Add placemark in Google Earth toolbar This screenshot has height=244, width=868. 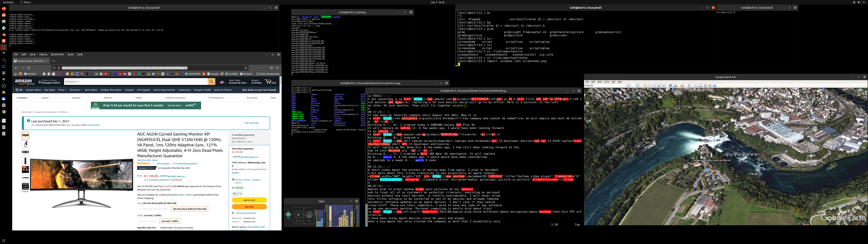[645, 86]
